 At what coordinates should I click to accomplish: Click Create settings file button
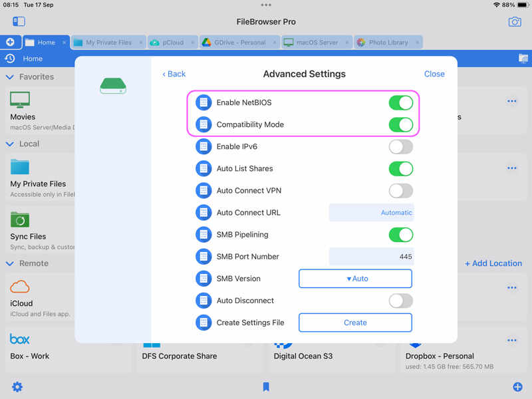(355, 323)
